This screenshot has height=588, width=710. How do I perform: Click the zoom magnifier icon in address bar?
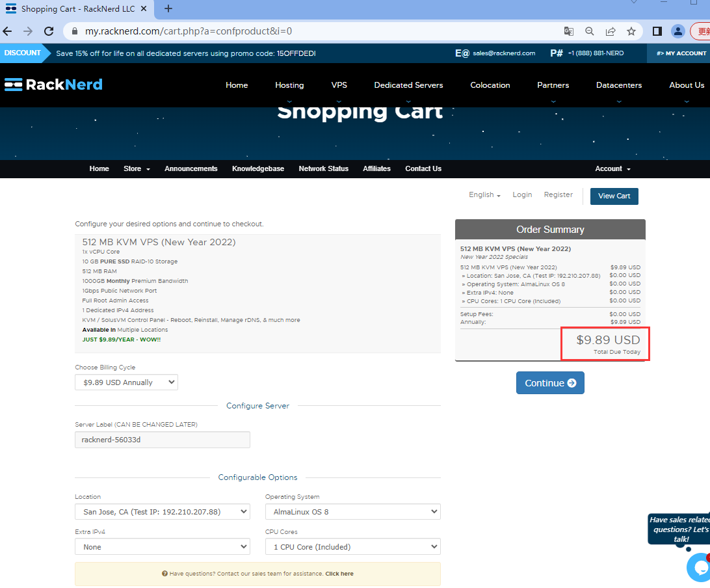click(x=589, y=31)
